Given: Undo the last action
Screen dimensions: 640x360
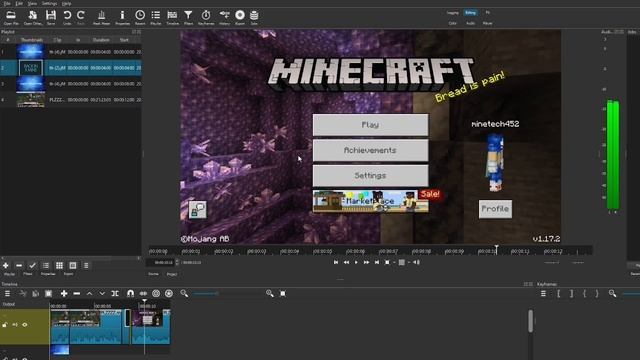Looking at the screenshot, I should (x=67, y=16).
